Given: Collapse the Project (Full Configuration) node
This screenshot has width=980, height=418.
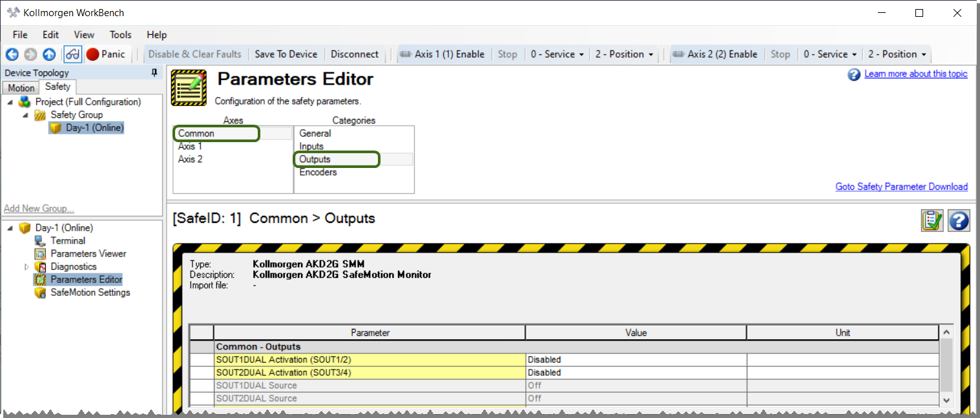Looking at the screenshot, I should tap(10, 102).
